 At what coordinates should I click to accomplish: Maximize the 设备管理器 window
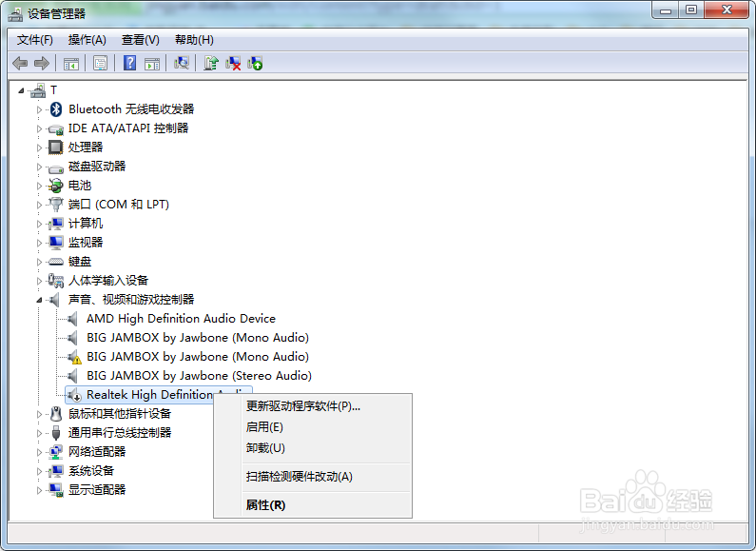pyautogui.click(x=691, y=10)
